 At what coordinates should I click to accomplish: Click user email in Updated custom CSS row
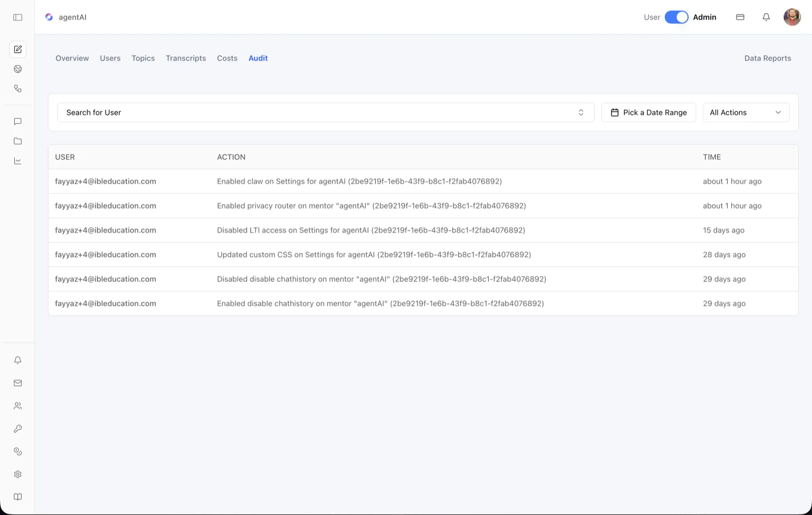[x=106, y=255]
